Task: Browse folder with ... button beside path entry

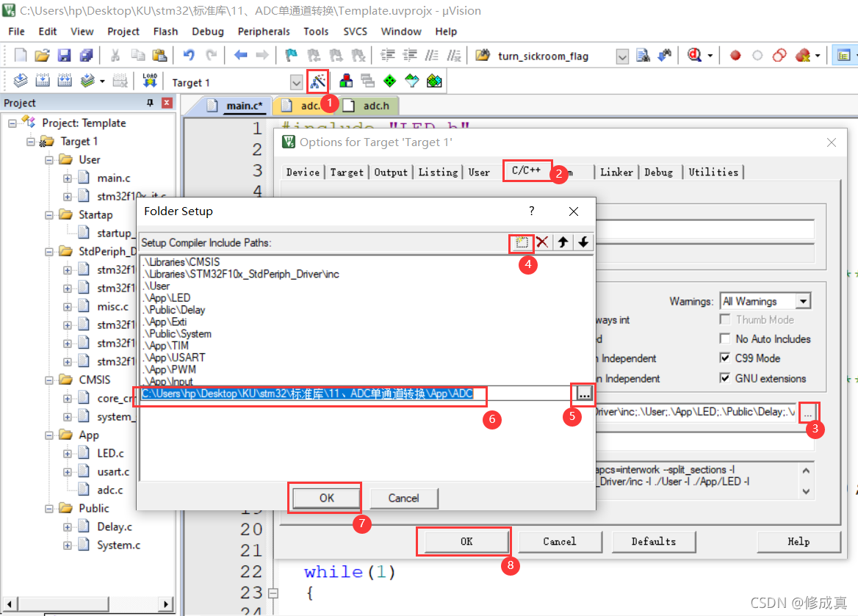Action: coord(584,394)
